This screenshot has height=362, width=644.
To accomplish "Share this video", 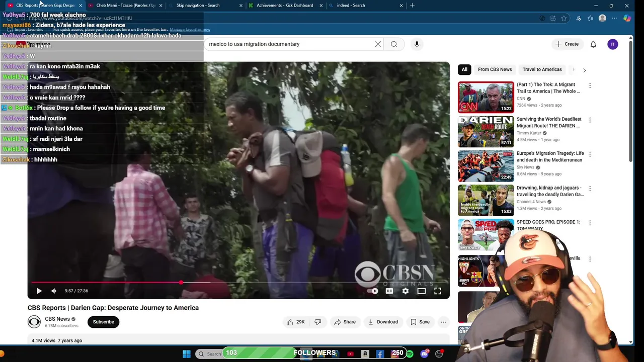I will pos(345,322).
